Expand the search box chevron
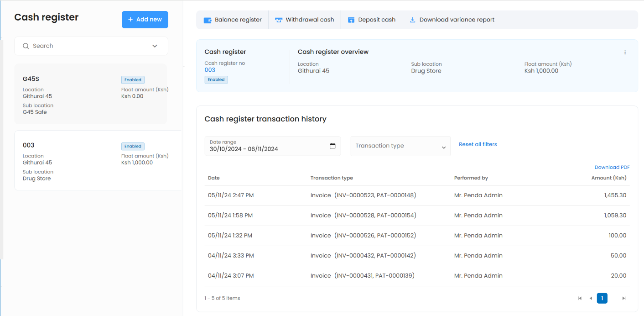 tap(155, 46)
